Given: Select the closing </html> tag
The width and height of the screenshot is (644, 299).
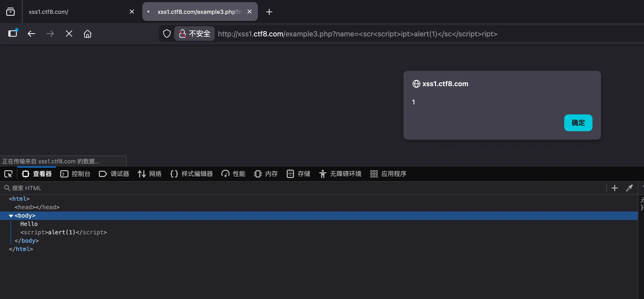Looking at the screenshot, I should pyautogui.click(x=21, y=249).
